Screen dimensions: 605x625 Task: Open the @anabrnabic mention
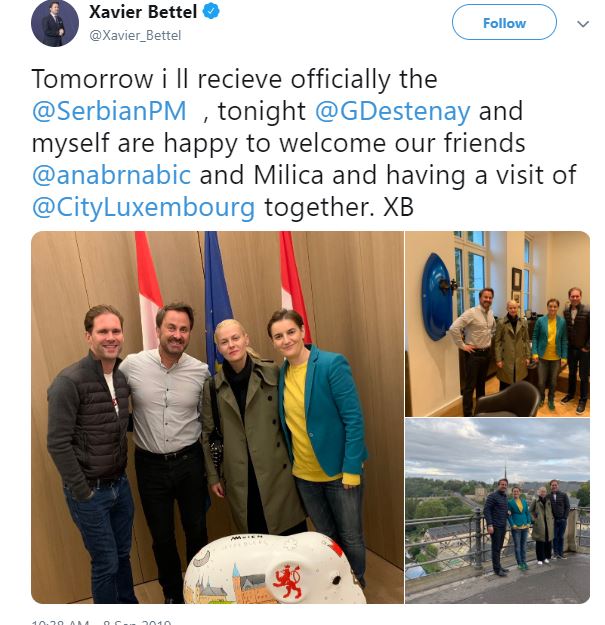pyautogui.click(x=112, y=175)
